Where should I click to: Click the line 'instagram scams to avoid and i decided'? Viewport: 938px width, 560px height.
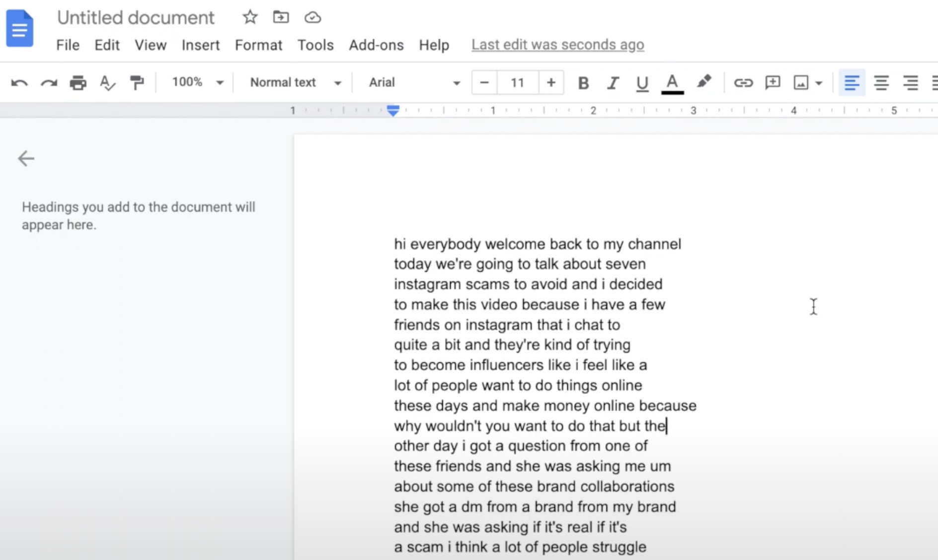(x=528, y=284)
